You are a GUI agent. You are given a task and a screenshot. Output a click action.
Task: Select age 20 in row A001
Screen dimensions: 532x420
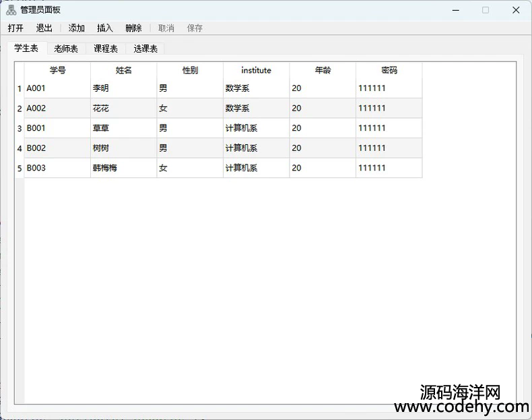[323, 88]
